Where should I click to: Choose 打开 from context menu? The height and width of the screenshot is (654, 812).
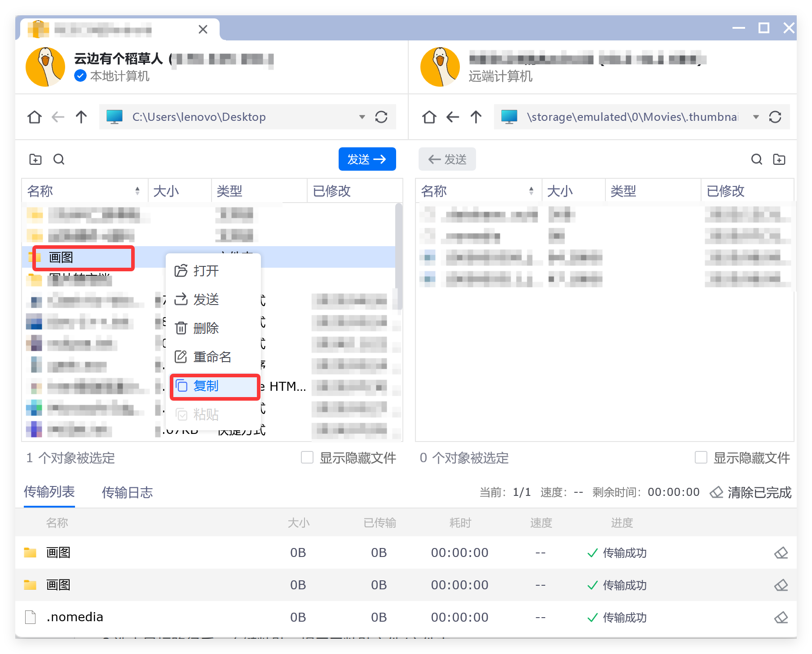point(213,271)
